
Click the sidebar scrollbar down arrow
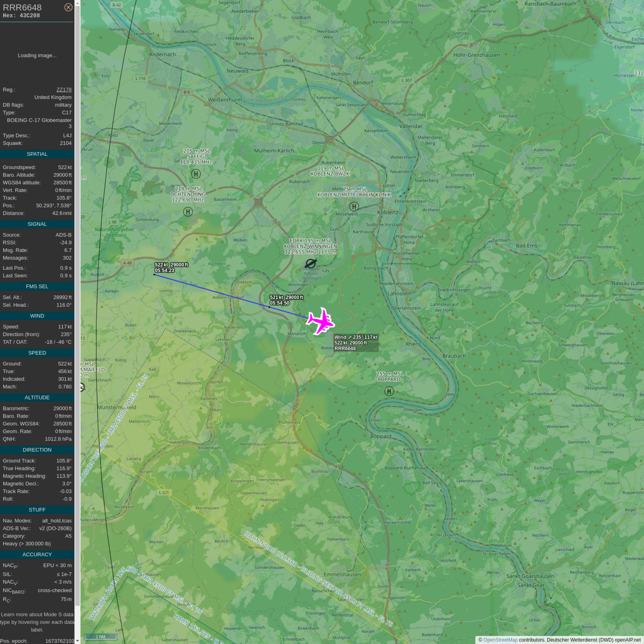point(77,641)
